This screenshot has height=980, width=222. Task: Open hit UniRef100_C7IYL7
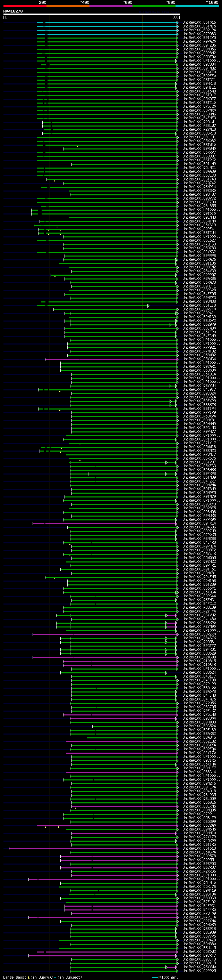coord(199,443)
